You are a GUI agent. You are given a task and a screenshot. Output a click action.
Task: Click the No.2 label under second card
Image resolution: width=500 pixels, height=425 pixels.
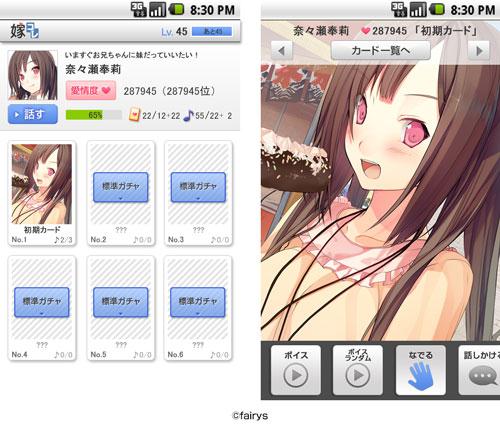tap(98, 240)
